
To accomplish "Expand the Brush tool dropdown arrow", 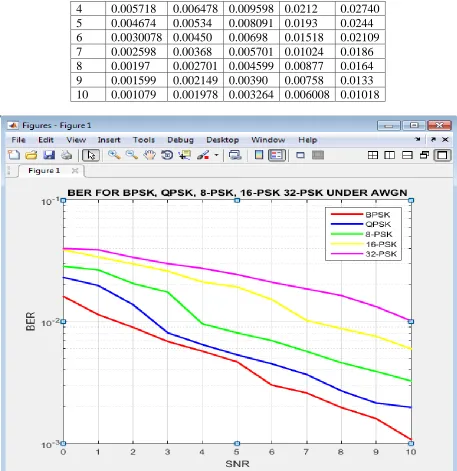I will (x=216, y=155).
